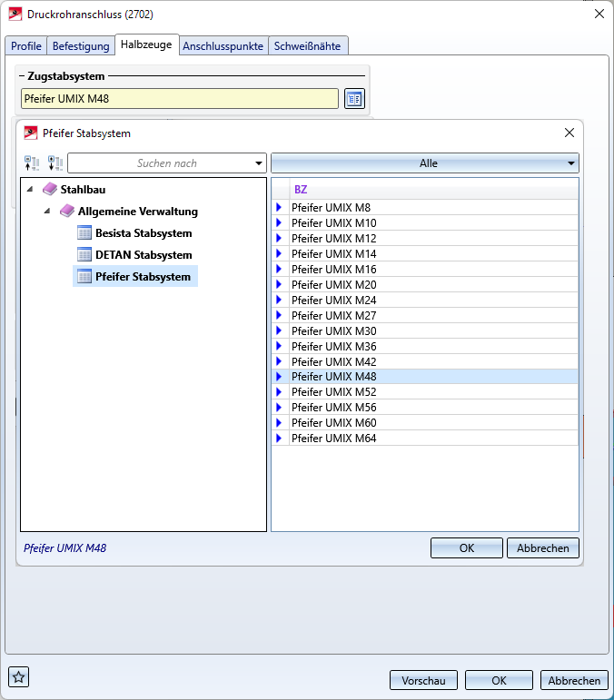Select Pfeifer Stabsystem in the tree
This screenshot has width=614, height=700.
[x=143, y=277]
